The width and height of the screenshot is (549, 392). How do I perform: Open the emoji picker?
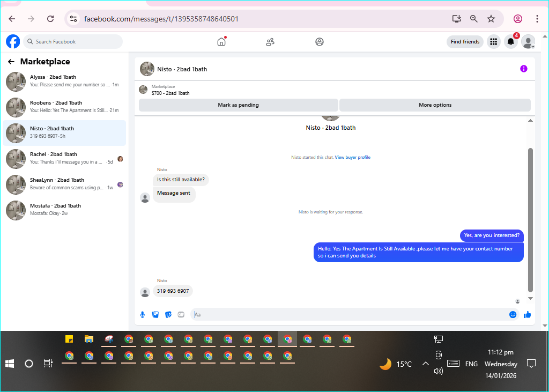click(513, 315)
